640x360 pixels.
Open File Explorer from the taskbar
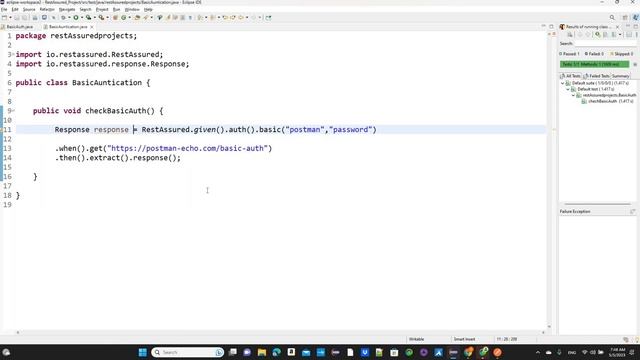[262, 352]
